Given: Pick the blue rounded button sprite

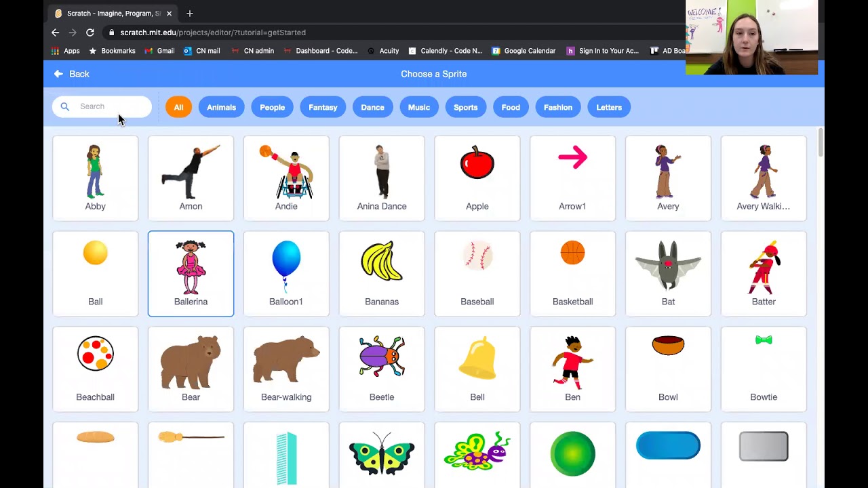Looking at the screenshot, I should [668, 455].
